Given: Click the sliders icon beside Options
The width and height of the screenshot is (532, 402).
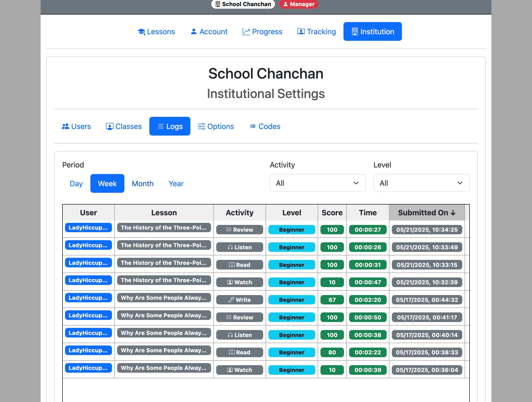Looking at the screenshot, I should (201, 126).
